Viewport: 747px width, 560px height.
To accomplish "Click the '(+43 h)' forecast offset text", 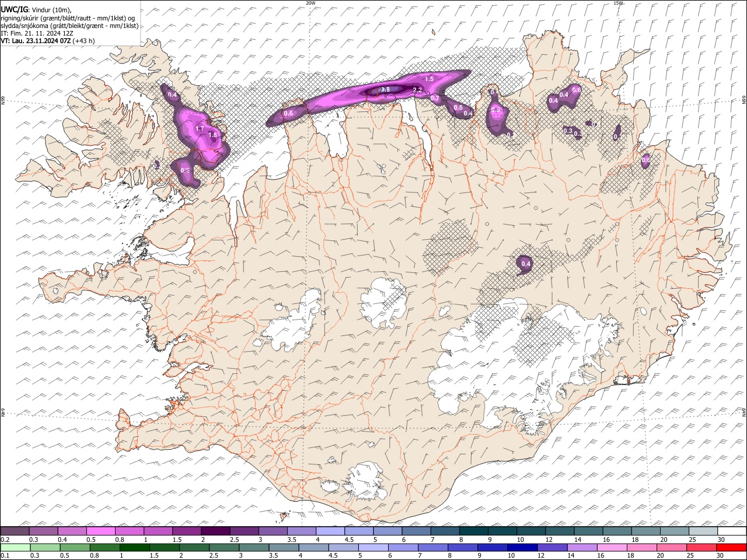I will [x=84, y=41].
